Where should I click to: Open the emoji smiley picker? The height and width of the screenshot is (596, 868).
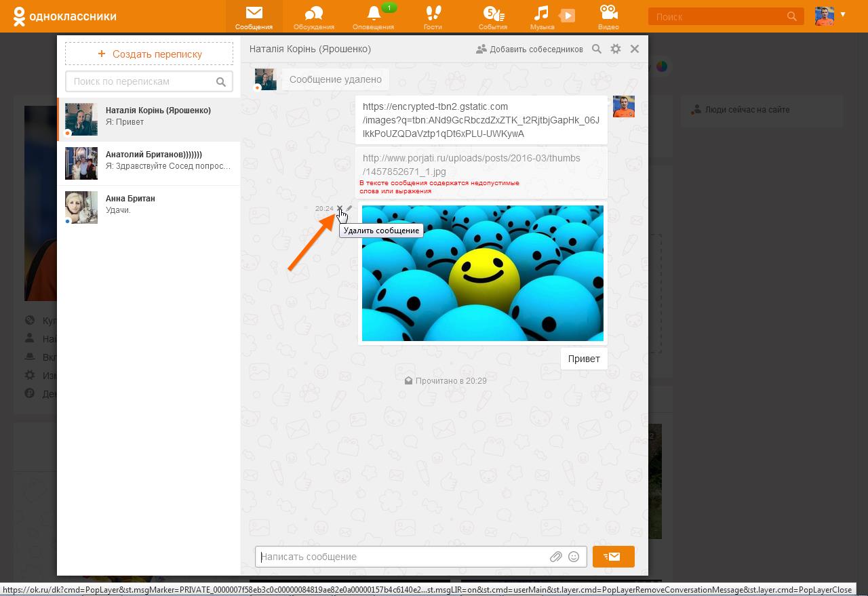(574, 557)
